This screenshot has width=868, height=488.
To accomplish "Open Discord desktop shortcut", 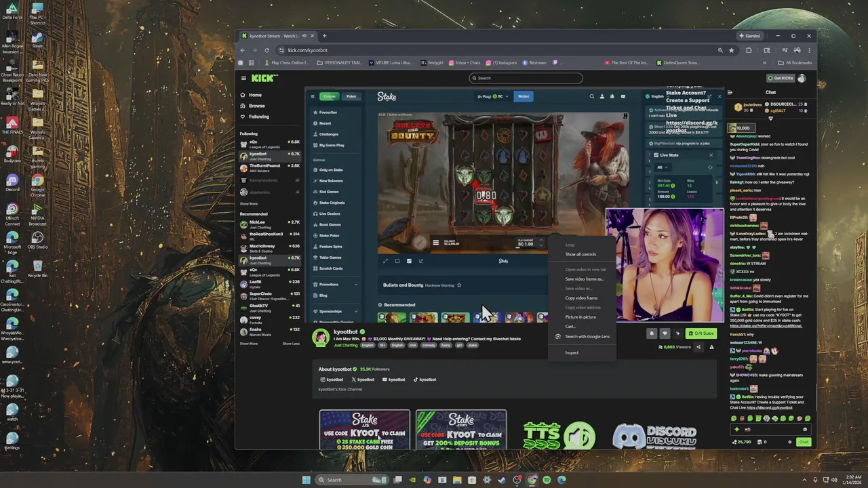I will click(12, 182).
